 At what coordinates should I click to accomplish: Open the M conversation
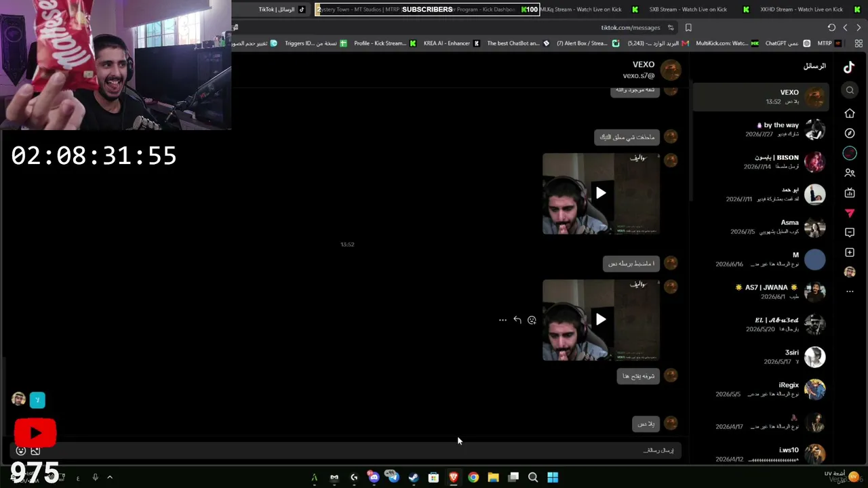[761, 260]
